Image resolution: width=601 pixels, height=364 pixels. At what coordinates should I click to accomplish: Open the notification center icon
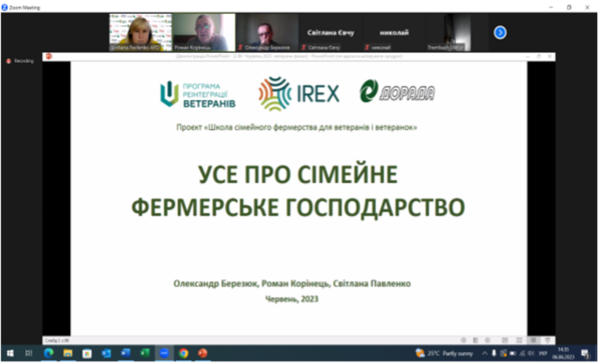tap(585, 353)
